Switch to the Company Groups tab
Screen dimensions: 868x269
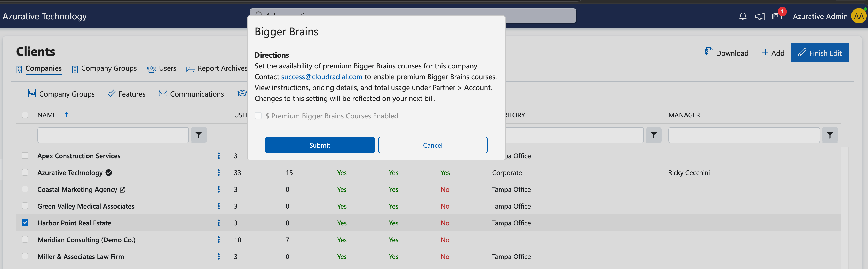[105, 68]
